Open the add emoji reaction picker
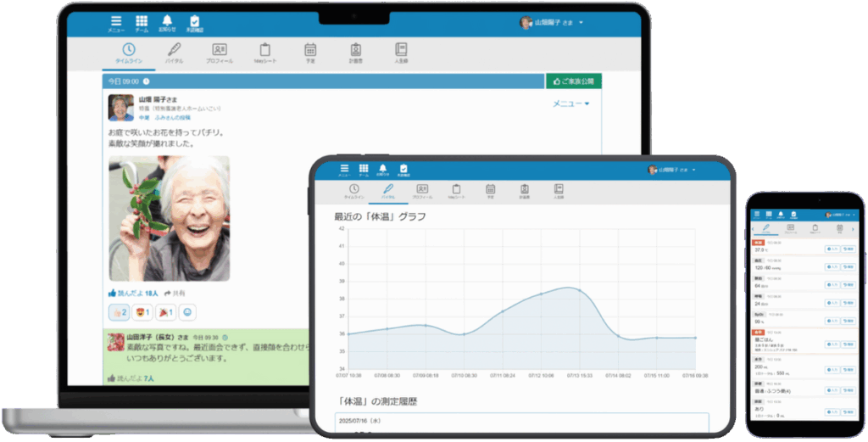The image size is (868, 442). coord(187,312)
